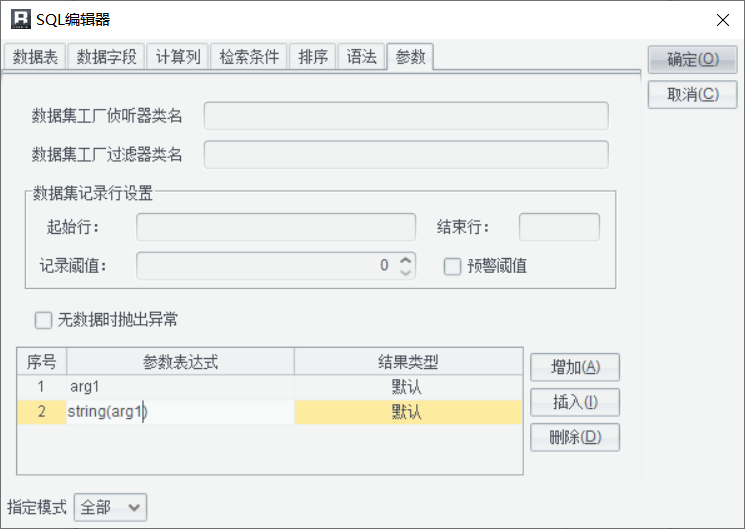Enable the 预警阈值 checkbox
Screen dimensions: 745x529
[452, 266]
